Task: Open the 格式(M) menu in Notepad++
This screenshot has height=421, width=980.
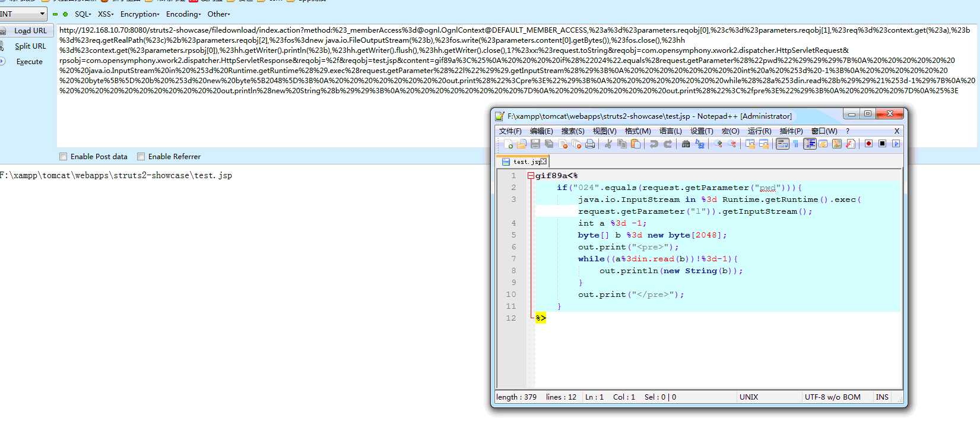Action: (x=638, y=131)
